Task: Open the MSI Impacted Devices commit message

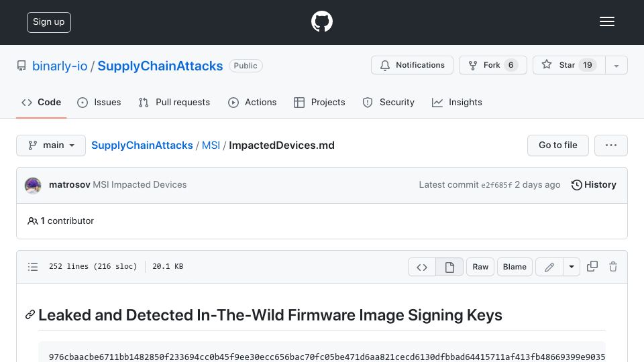Action: (140, 185)
